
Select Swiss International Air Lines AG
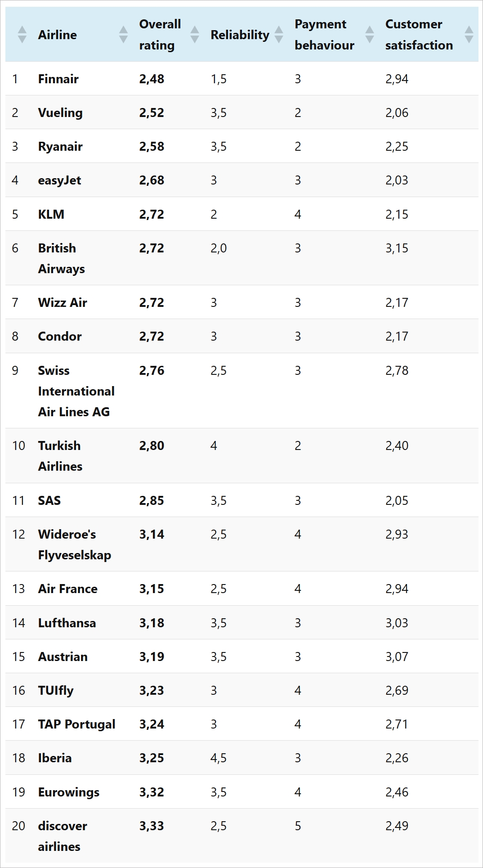tap(76, 391)
